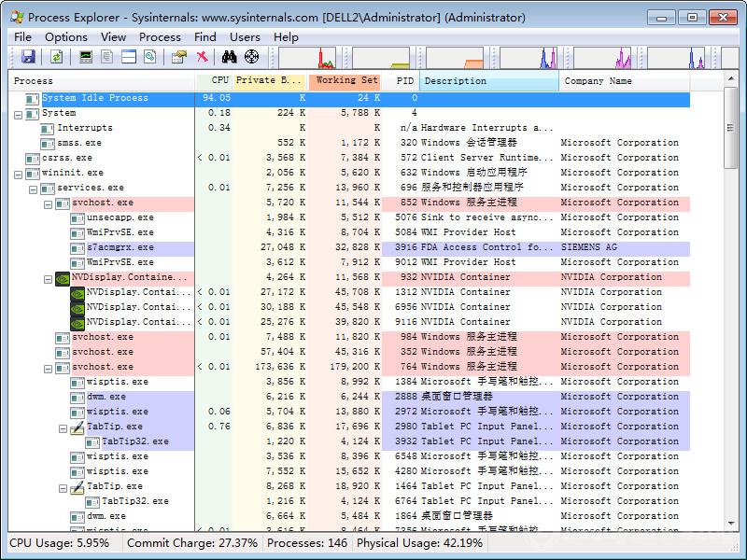Click the scrollbar down arrow
The image size is (747, 560).
731,524
